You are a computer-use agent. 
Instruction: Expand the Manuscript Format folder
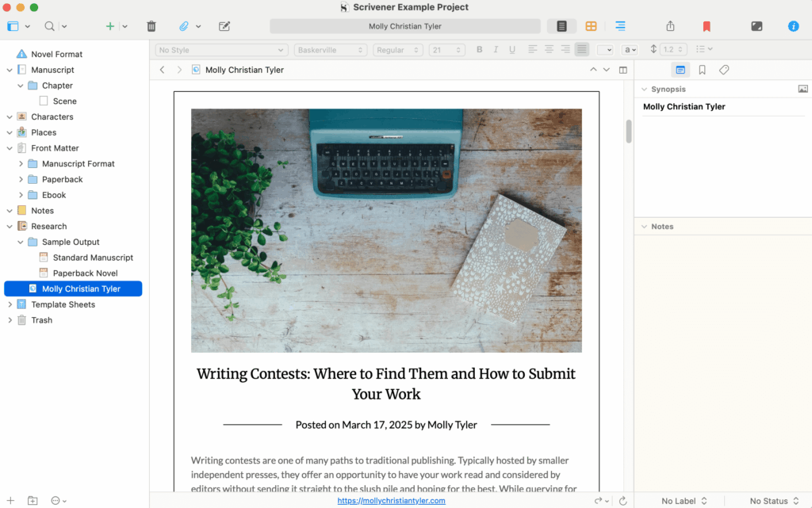(21, 164)
